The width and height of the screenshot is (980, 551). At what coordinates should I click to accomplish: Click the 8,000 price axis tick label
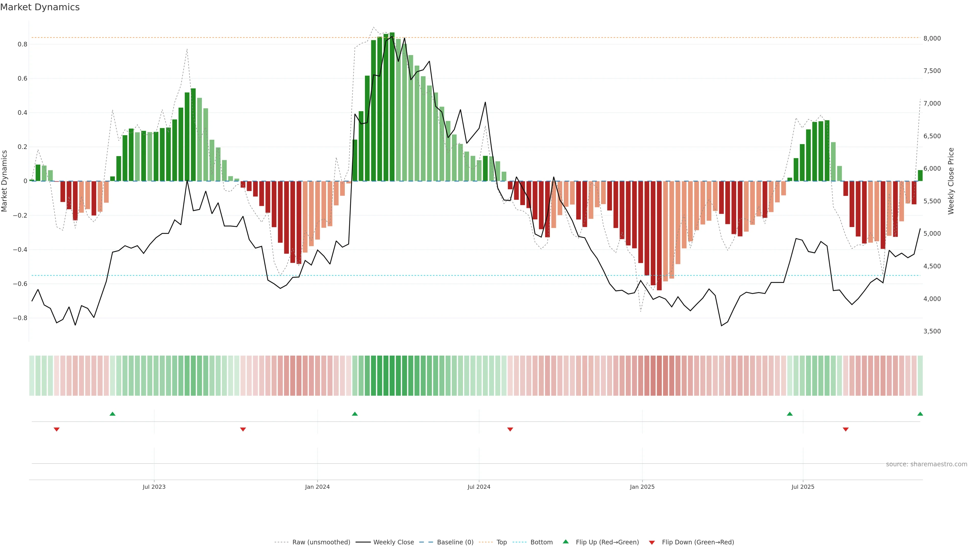click(x=932, y=39)
